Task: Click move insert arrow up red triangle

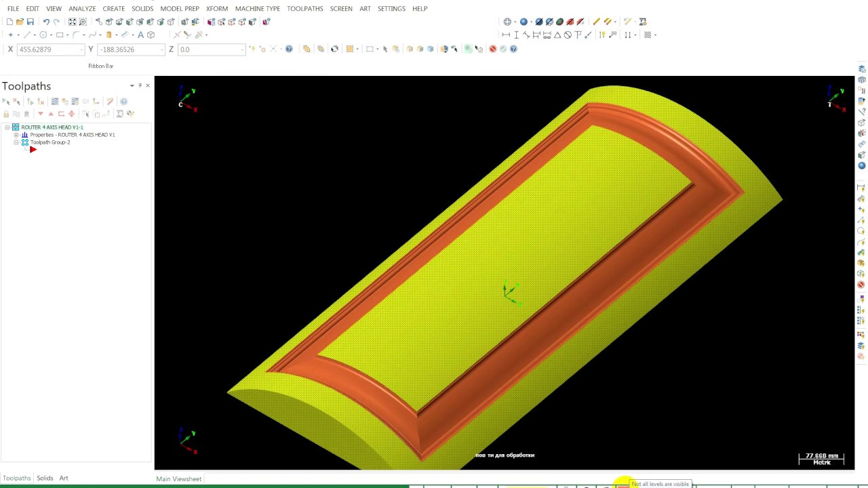Action: 51,114
